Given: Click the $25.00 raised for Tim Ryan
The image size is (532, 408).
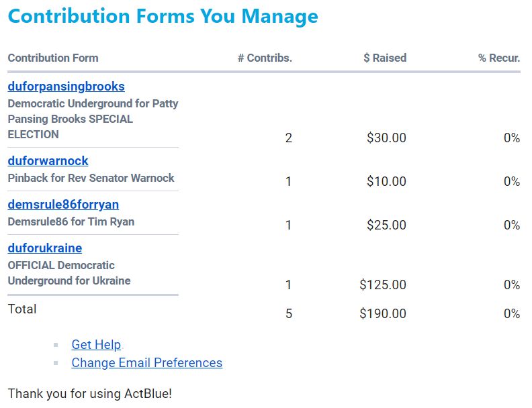Looking at the screenshot, I should coord(386,225).
